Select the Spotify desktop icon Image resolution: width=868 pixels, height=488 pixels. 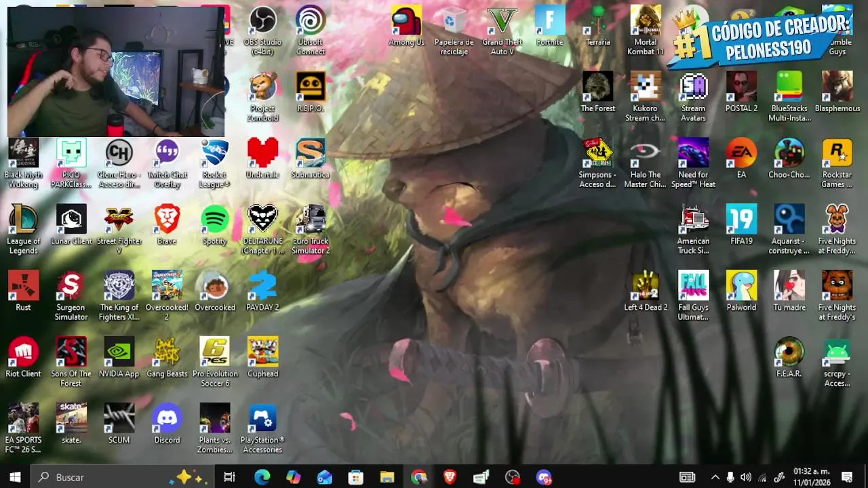215,225
